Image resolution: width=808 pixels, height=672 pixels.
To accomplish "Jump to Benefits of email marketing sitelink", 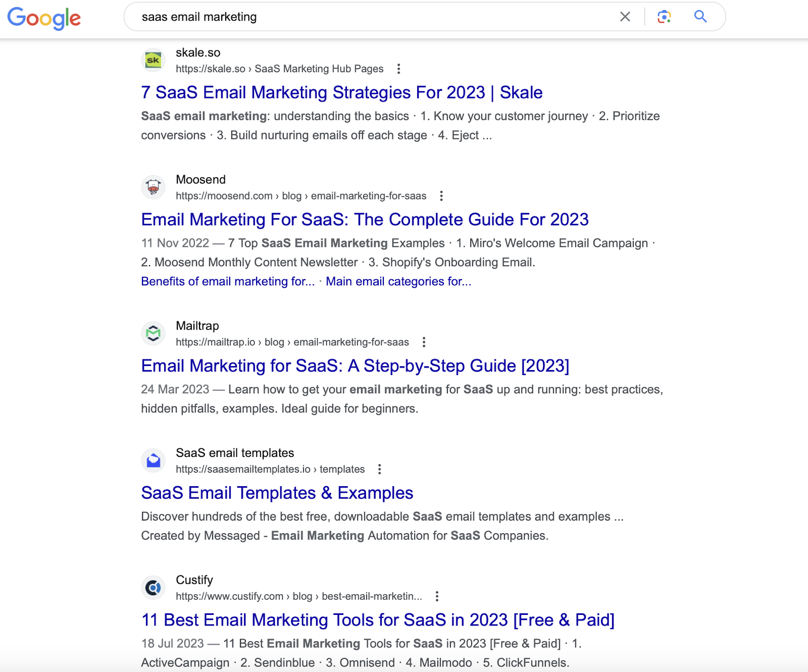I will click(x=228, y=282).
